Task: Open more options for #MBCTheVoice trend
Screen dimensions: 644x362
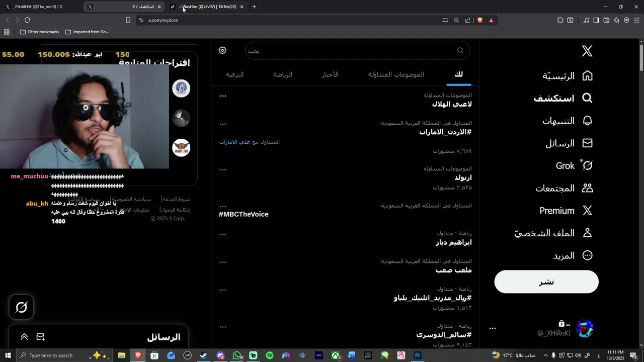Action: coord(223,207)
